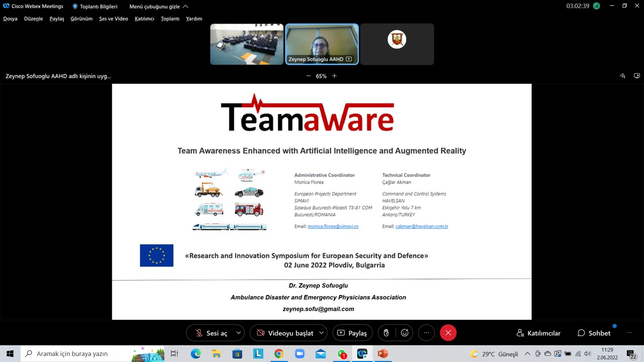Viewport: 644px width, 362px height.
Task: Open the Sohbet chat panel
Action: pyautogui.click(x=594, y=333)
